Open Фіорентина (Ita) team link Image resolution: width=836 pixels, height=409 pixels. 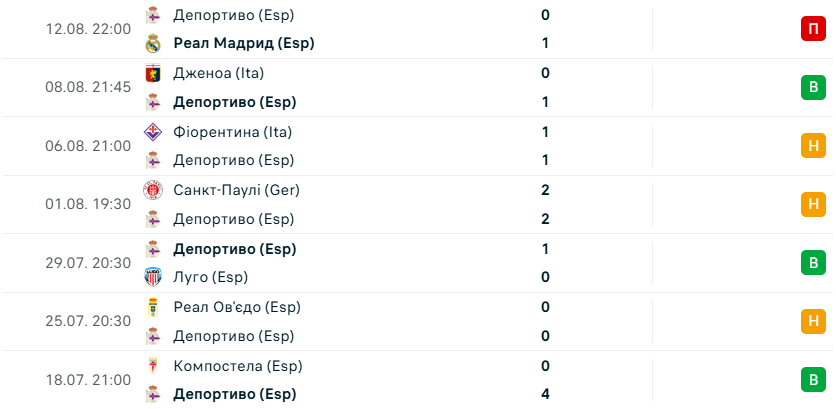[232, 132]
